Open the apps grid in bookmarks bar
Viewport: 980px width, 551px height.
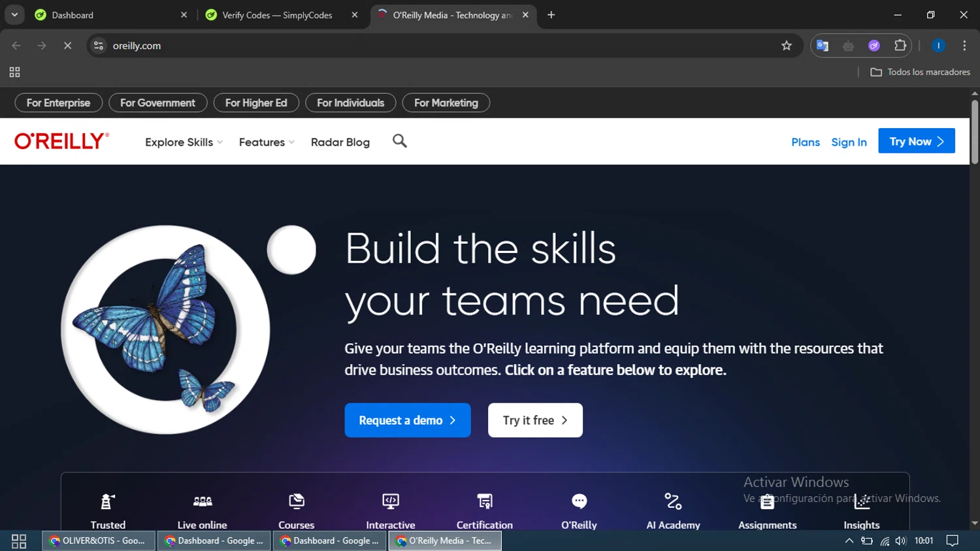(x=14, y=72)
